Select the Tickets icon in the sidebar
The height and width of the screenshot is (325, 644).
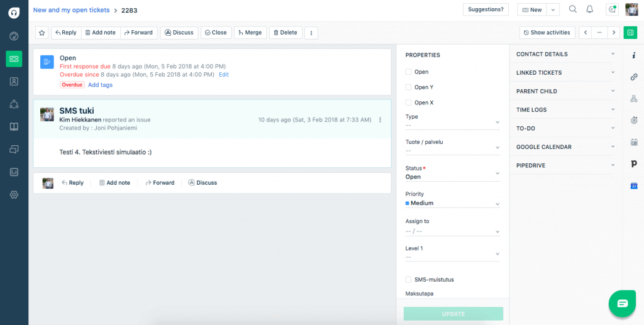(x=14, y=59)
